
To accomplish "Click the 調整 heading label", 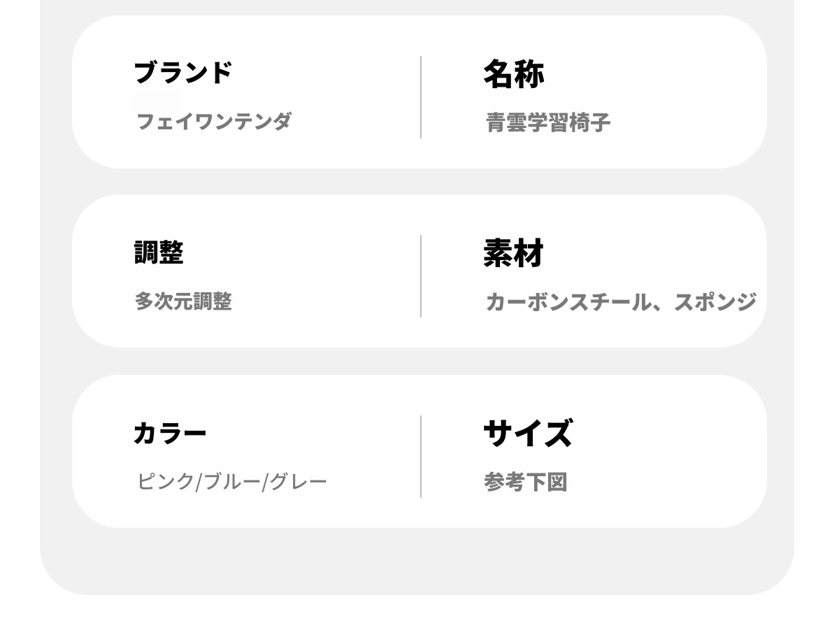I will coord(159,252).
